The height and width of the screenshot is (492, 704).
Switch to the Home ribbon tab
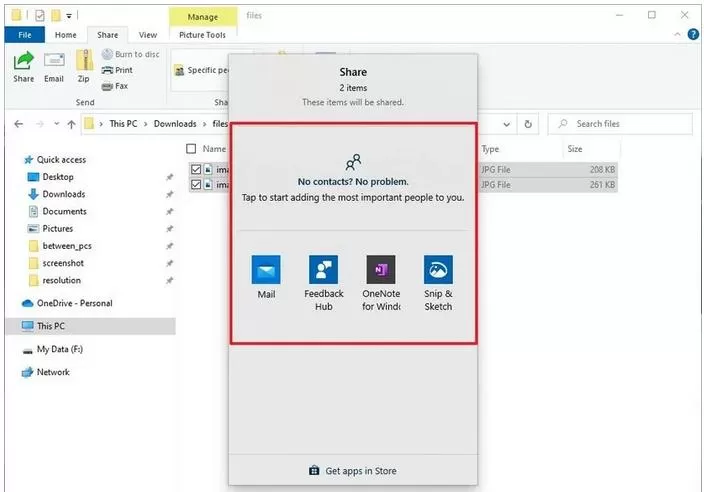tap(66, 35)
